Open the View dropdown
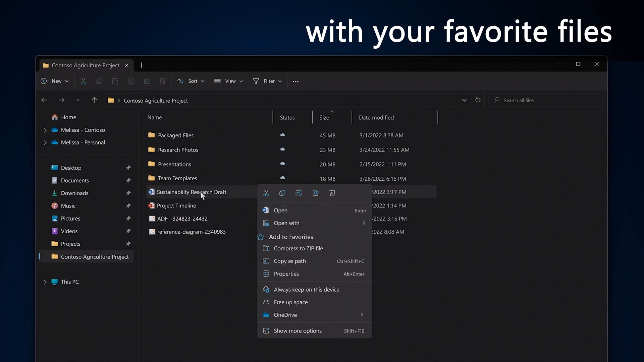The image size is (644, 362). point(228,81)
